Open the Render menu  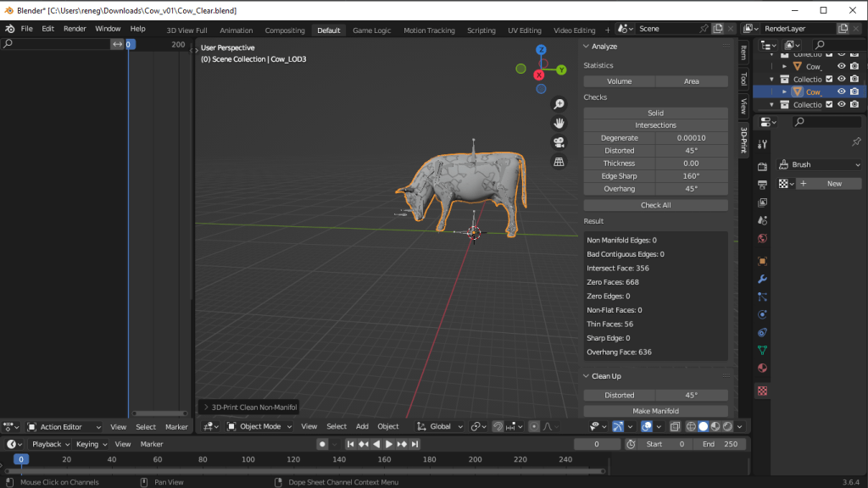point(75,28)
